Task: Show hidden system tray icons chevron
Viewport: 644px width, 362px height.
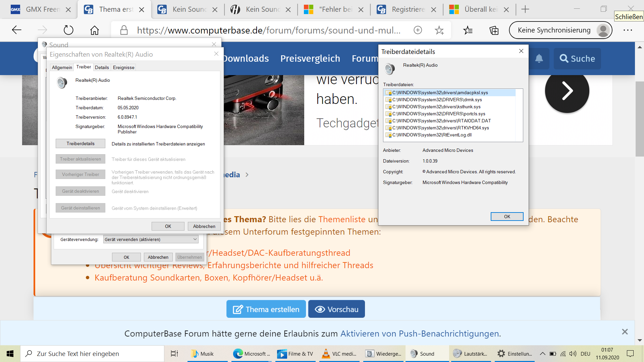Action: 542,354
